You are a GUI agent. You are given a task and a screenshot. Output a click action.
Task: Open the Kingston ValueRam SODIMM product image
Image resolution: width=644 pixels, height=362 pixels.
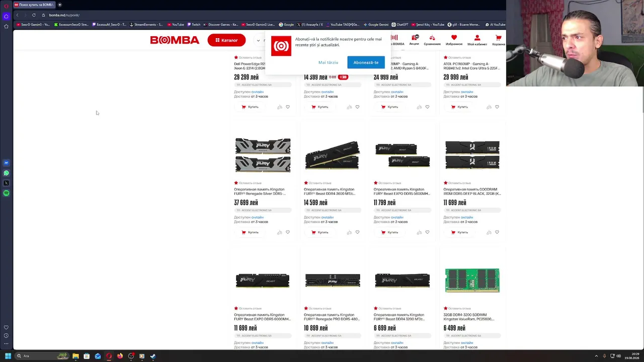(472, 280)
